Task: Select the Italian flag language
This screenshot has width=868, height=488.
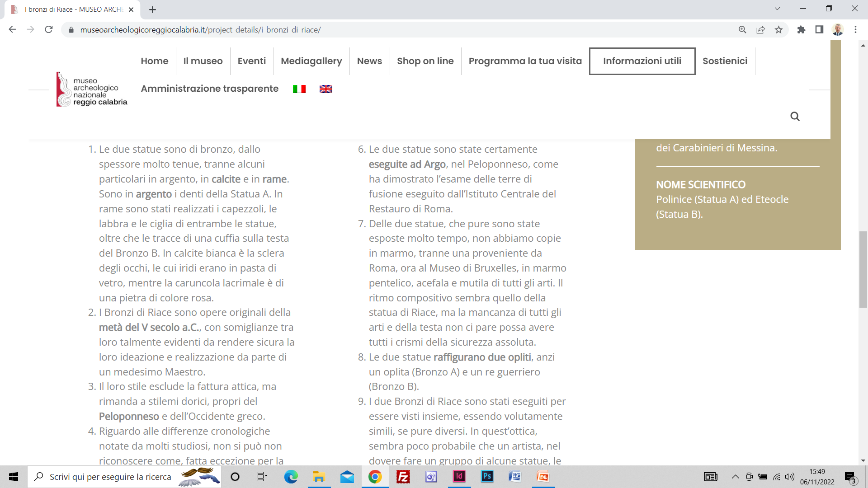Action: 299,89
